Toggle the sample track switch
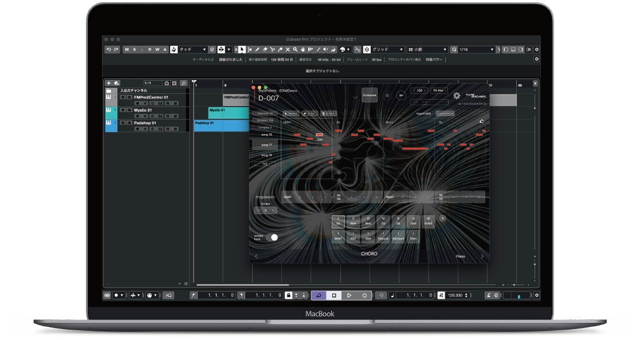This screenshot has width=644, height=340. pyautogui.click(x=272, y=237)
